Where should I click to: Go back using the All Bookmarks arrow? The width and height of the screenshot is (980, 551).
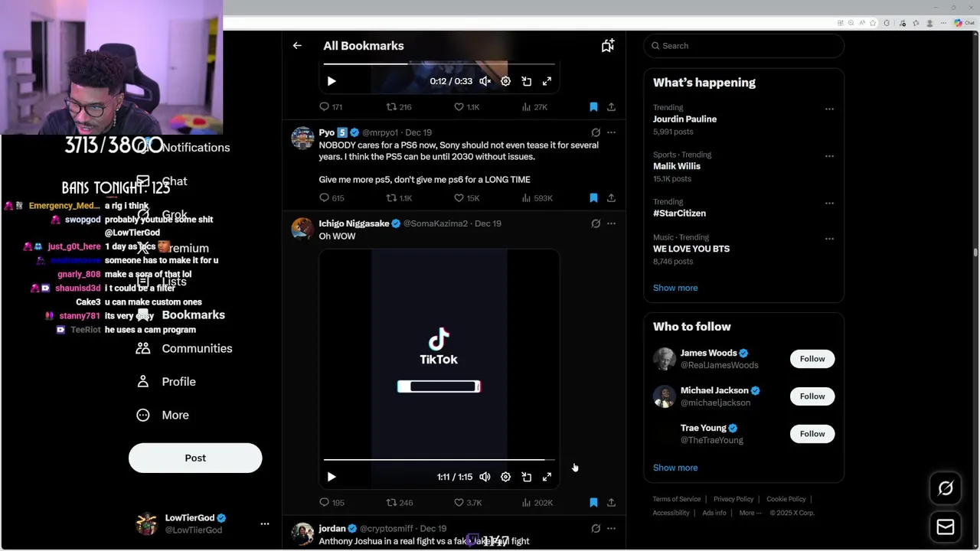(x=297, y=46)
